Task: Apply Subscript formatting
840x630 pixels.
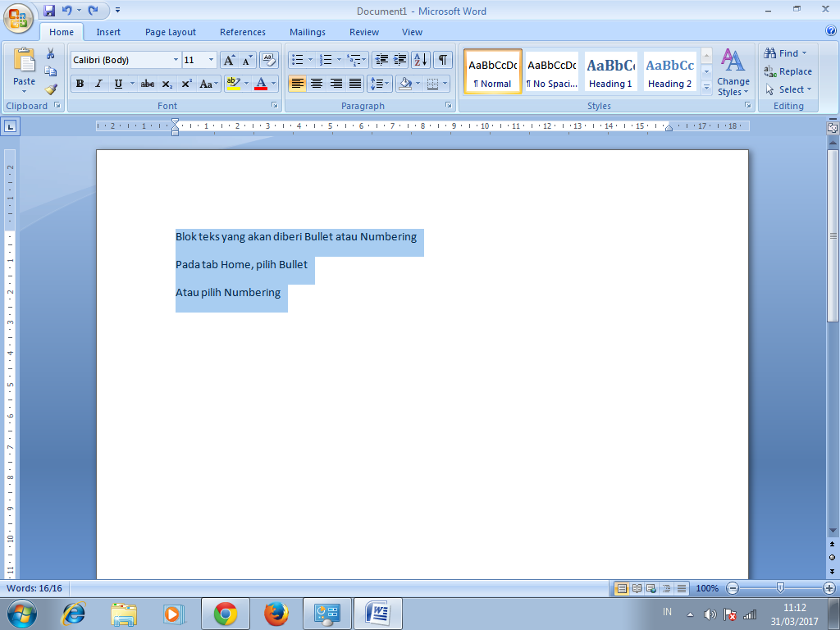Action: pyautogui.click(x=167, y=84)
